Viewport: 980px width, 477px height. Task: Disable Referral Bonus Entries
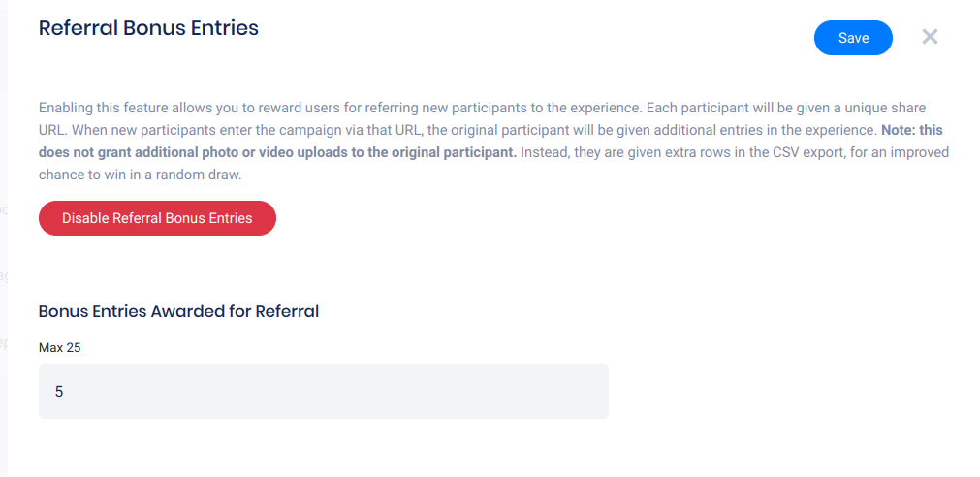click(157, 218)
